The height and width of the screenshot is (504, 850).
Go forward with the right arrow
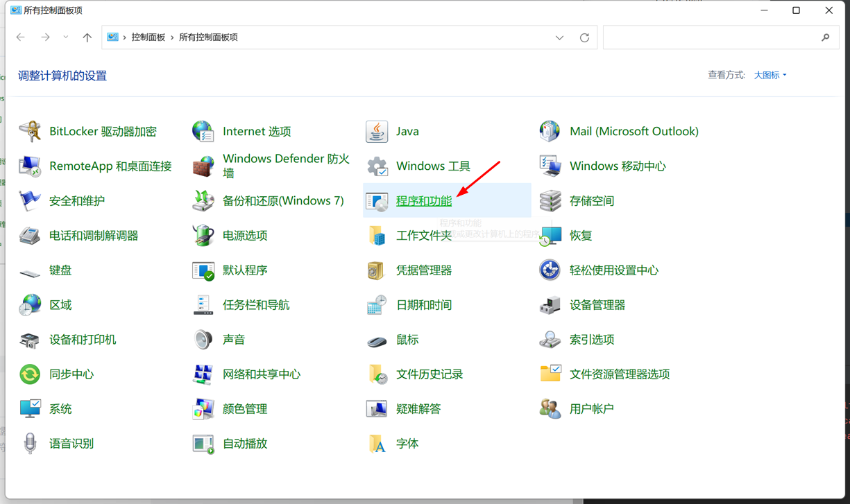tap(45, 37)
